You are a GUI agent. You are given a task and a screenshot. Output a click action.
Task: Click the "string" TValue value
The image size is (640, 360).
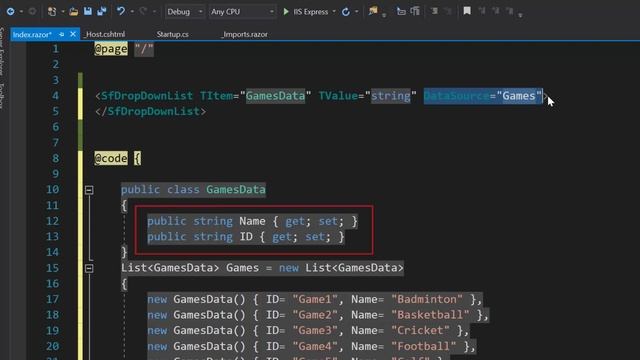click(391, 96)
